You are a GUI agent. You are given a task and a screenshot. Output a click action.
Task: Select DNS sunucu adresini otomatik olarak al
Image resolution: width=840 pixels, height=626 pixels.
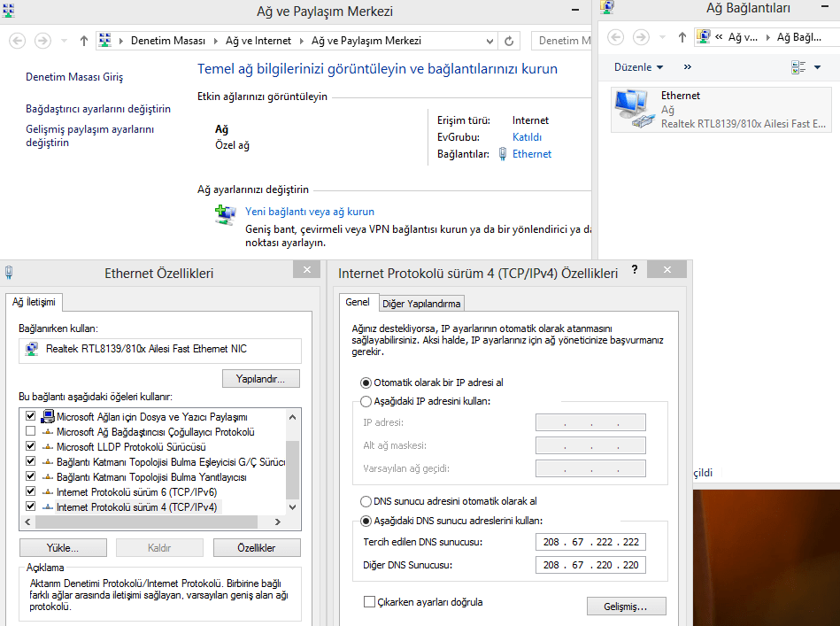366,502
